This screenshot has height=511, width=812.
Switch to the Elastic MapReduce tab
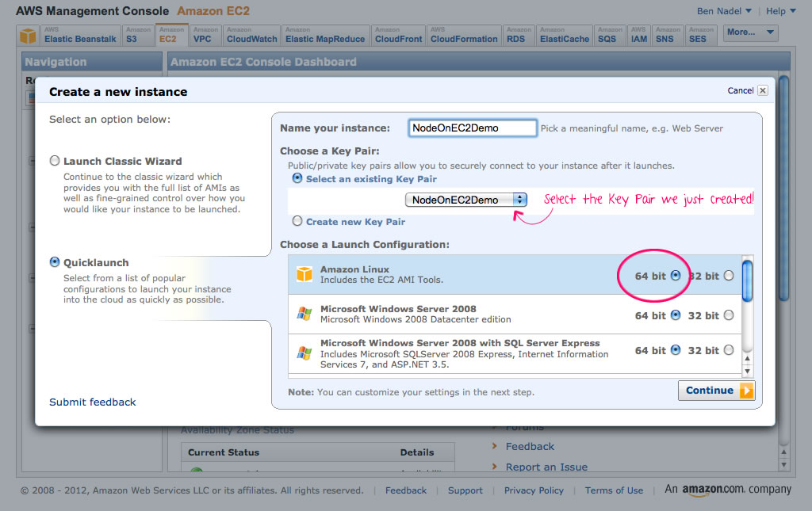coord(325,35)
